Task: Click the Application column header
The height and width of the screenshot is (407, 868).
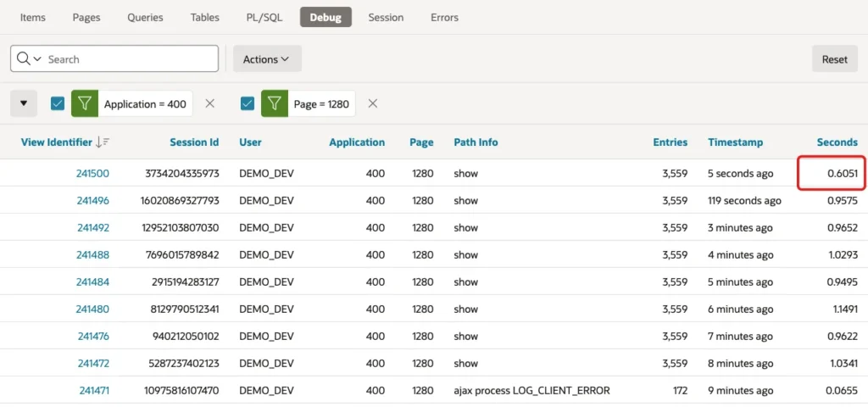Action: (x=357, y=142)
